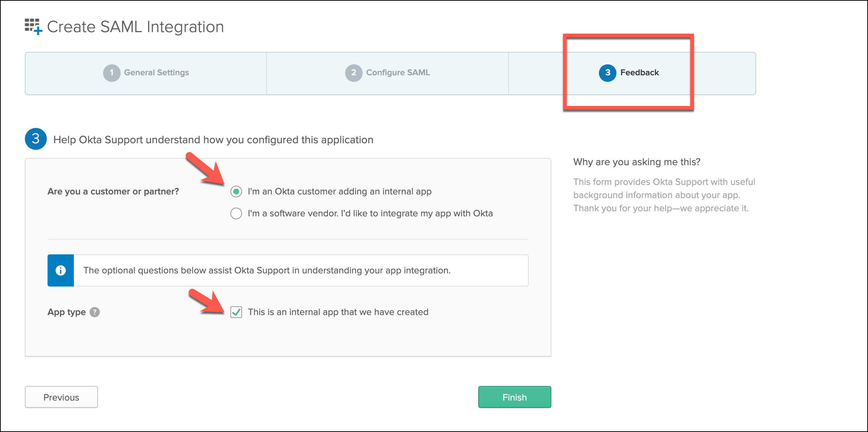This screenshot has width=868, height=432.
Task: Click the 'This is an internal app' label text
Action: [338, 312]
